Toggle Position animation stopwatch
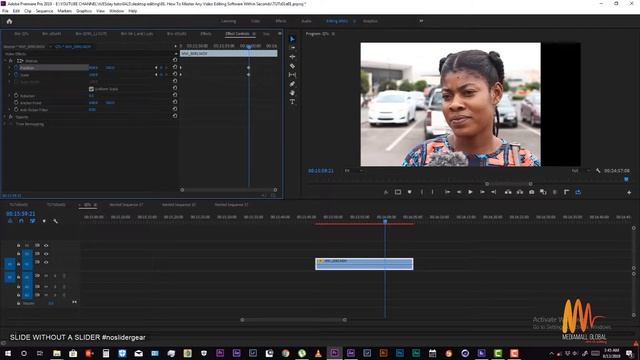The height and width of the screenshot is (360, 640). (16, 68)
